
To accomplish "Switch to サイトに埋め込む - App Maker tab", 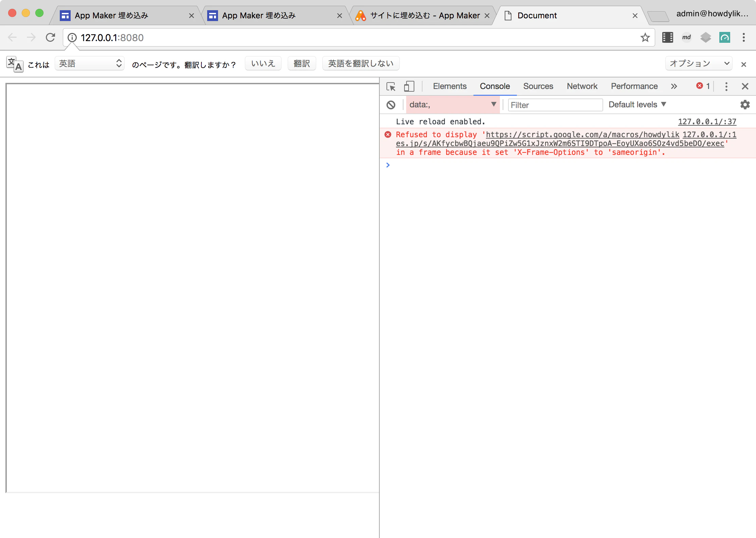I will click(x=422, y=15).
